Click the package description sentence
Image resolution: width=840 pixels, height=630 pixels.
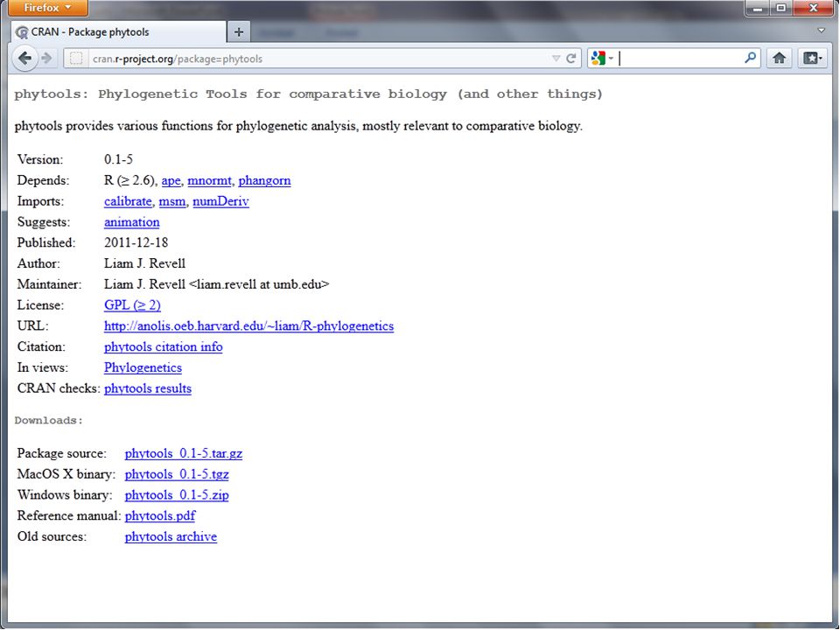click(298, 126)
